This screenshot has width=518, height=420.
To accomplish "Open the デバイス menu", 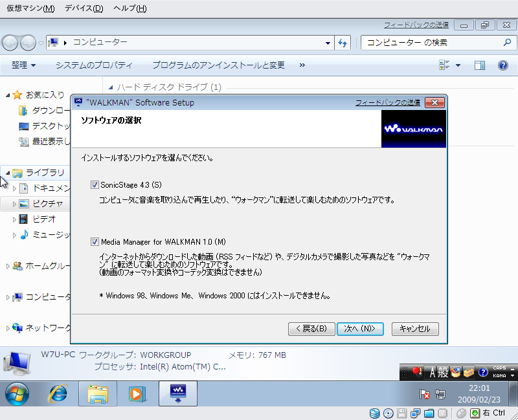I will (x=84, y=8).
